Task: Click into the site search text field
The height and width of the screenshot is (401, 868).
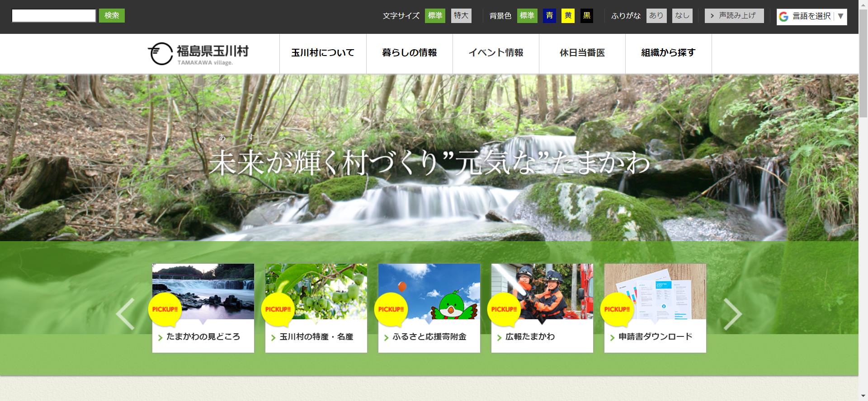Action: 54,16
